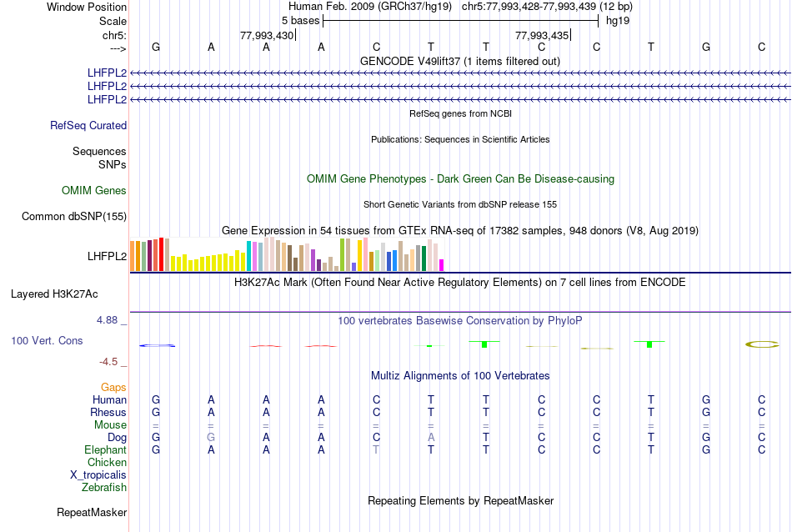Click the orange Gaps row label
The image size is (792, 532).
(113, 387)
